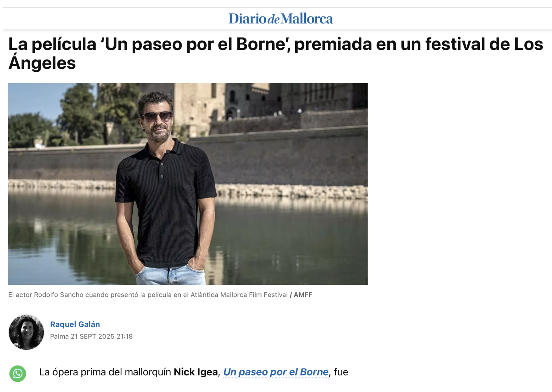
Task: Click the Diario de Mallorca logo
Action: (281, 19)
